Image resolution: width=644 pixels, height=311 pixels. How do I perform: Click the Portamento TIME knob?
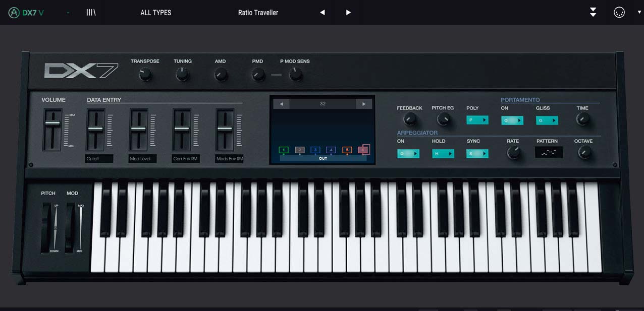[x=582, y=119]
